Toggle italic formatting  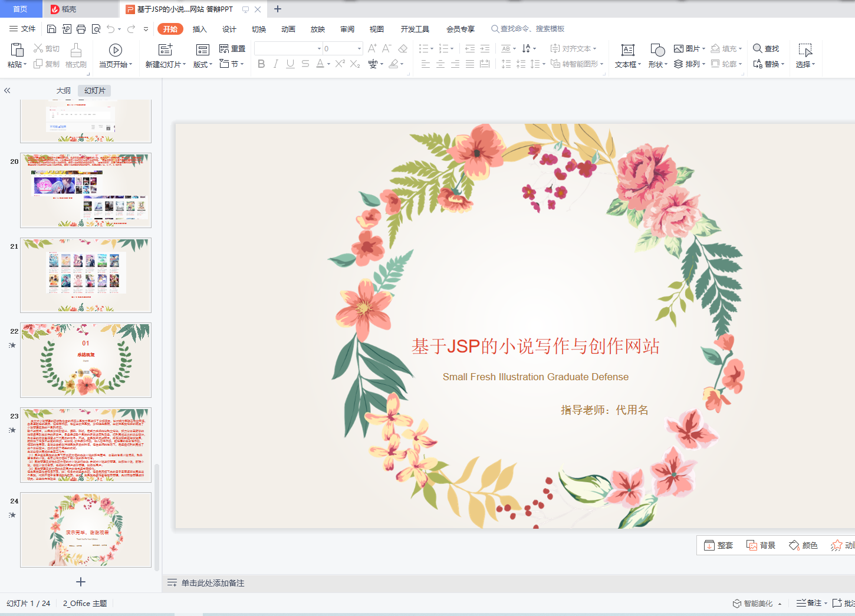[x=275, y=64]
